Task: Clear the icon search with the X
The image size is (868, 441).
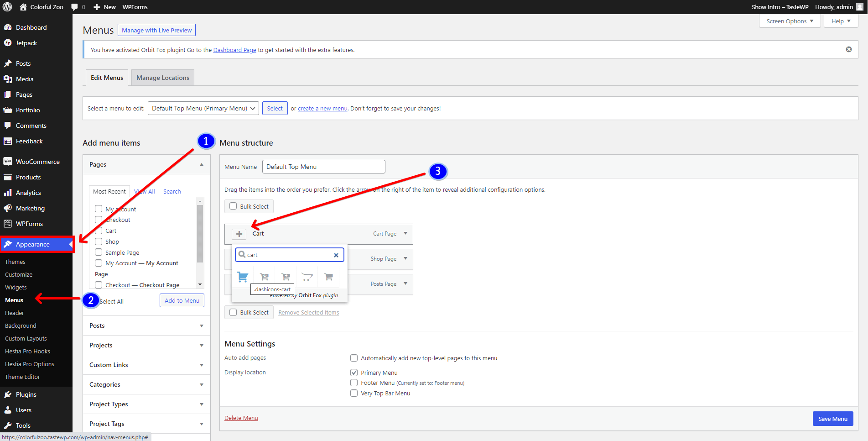Action: tap(336, 255)
